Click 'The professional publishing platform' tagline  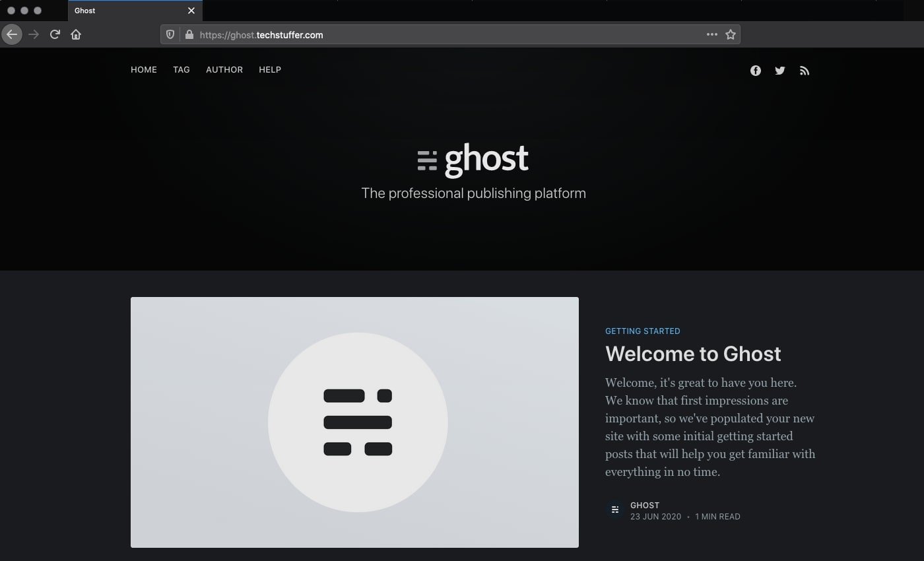coord(473,193)
